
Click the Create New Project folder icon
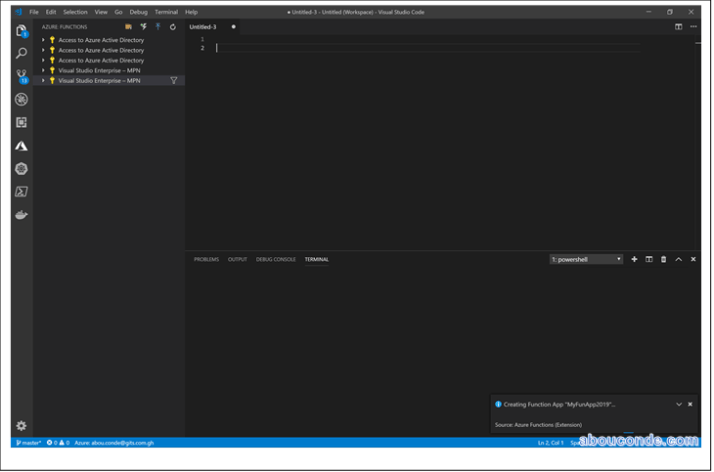coord(128,27)
